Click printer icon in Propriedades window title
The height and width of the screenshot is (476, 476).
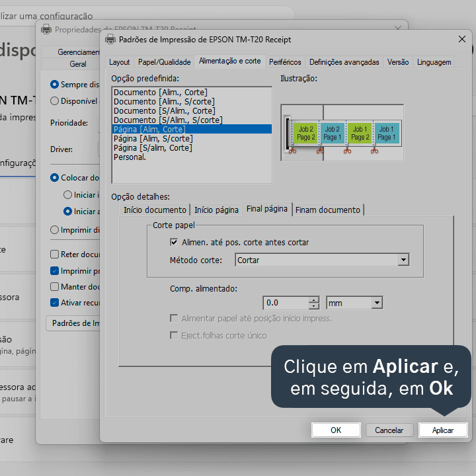click(x=46, y=30)
